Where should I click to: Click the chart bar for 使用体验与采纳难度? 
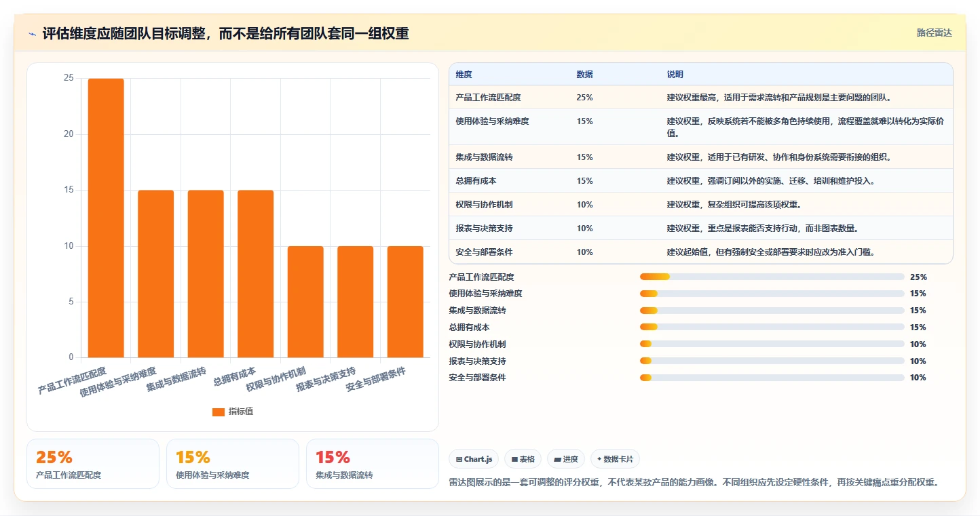(156, 274)
